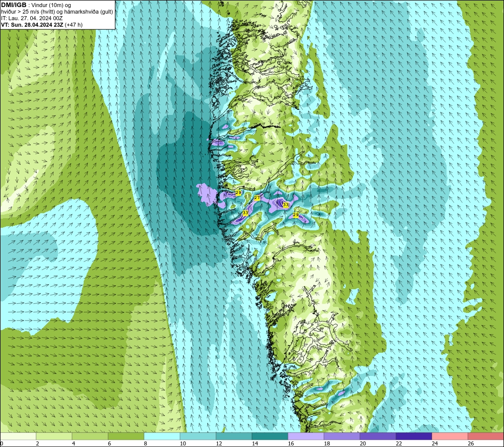Click the '2' label on the legend scale

pyautogui.click(x=38, y=443)
